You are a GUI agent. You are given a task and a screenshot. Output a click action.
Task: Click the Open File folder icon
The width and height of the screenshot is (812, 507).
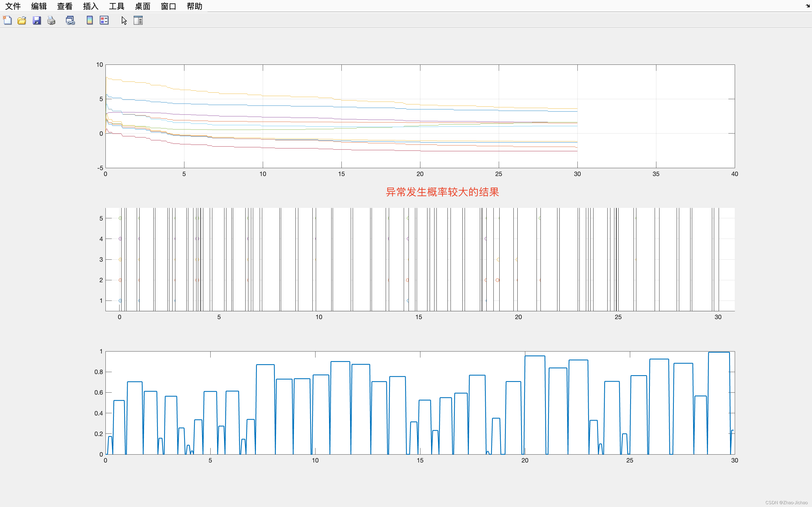[x=22, y=21]
